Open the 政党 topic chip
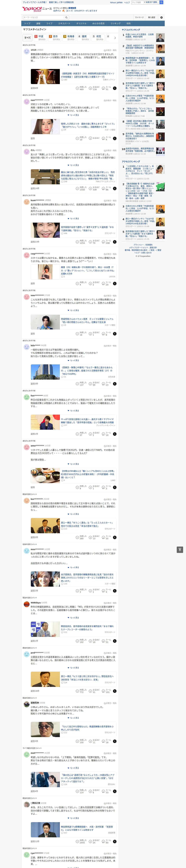This screenshot has height=868, width=186. click(x=98, y=38)
